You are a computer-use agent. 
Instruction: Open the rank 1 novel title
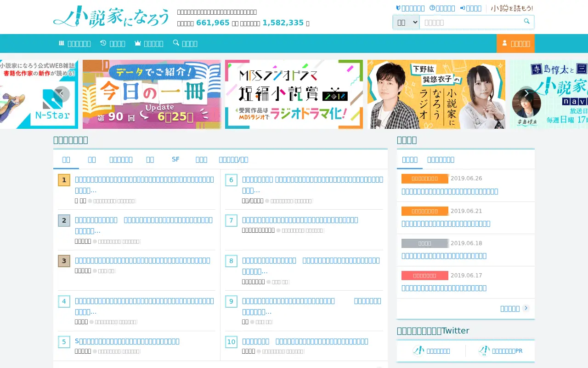[x=144, y=184]
